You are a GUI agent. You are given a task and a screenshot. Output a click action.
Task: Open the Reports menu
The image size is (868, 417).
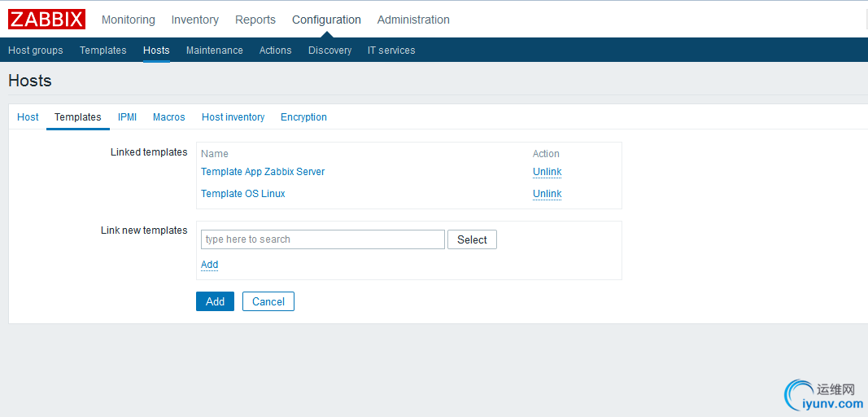tap(255, 20)
